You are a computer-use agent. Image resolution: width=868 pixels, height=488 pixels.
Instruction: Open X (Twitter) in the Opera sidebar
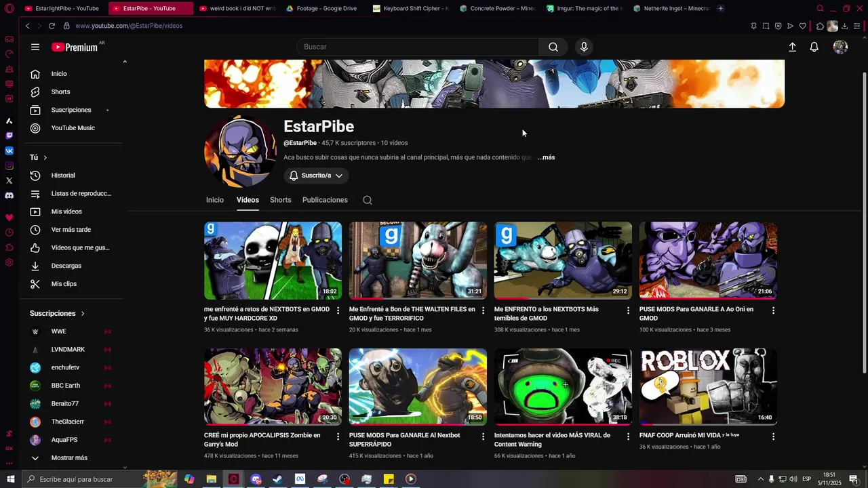coord(9,180)
